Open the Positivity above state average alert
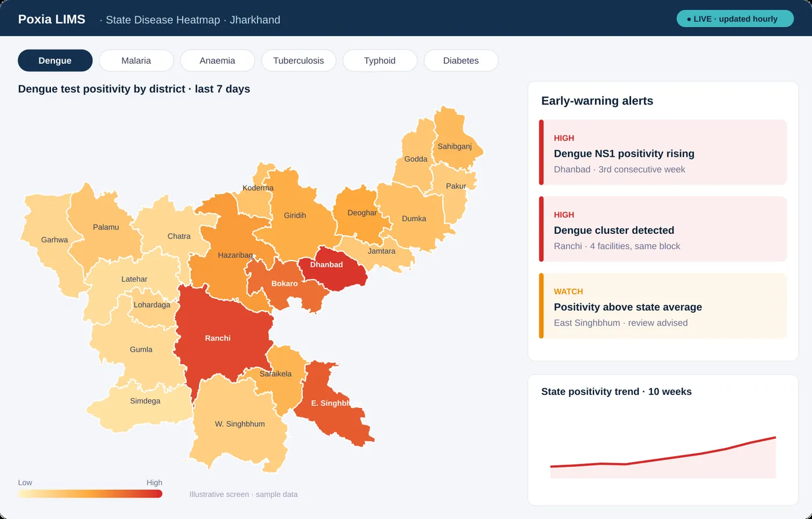 point(663,306)
